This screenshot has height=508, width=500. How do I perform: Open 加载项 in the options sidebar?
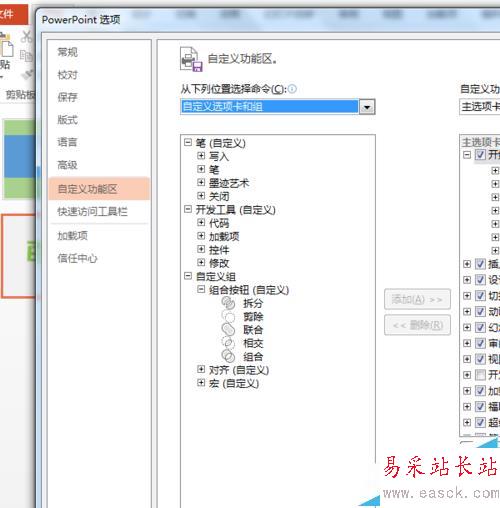[x=73, y=236]
